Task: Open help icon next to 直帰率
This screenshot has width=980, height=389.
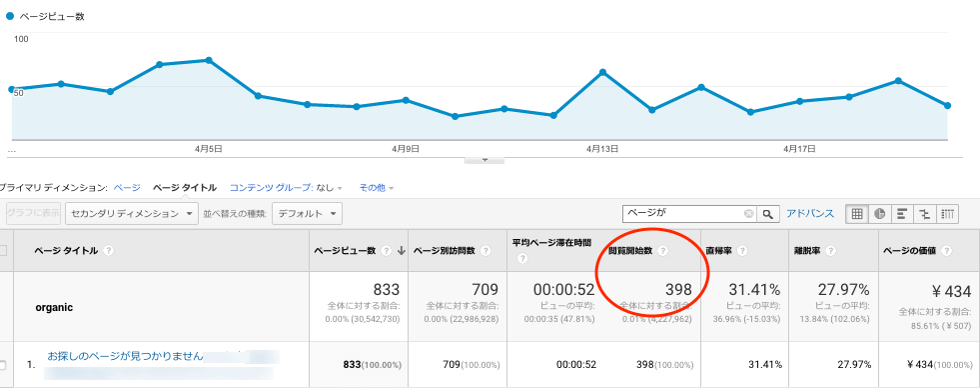Action: coord(742,251)
